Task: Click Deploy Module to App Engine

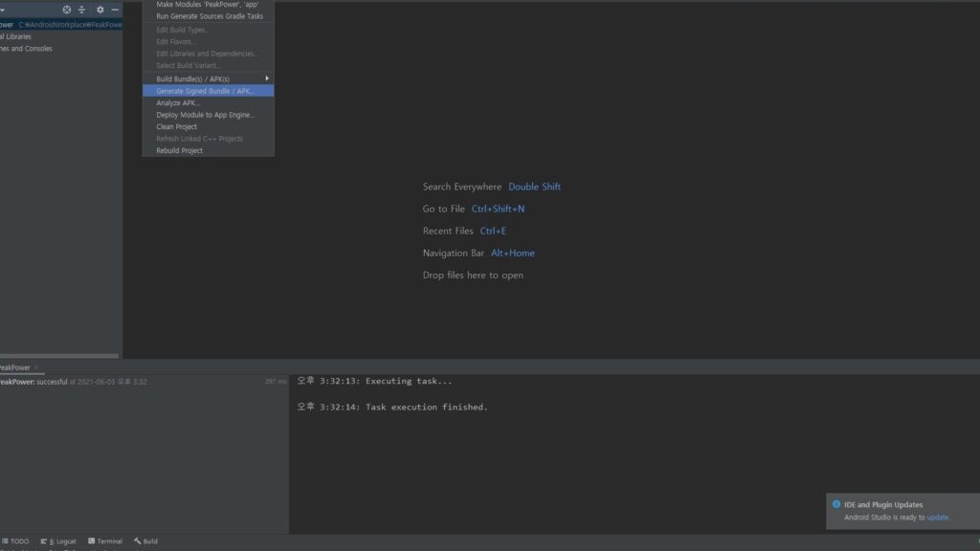Action: click(x=206, y=115)
